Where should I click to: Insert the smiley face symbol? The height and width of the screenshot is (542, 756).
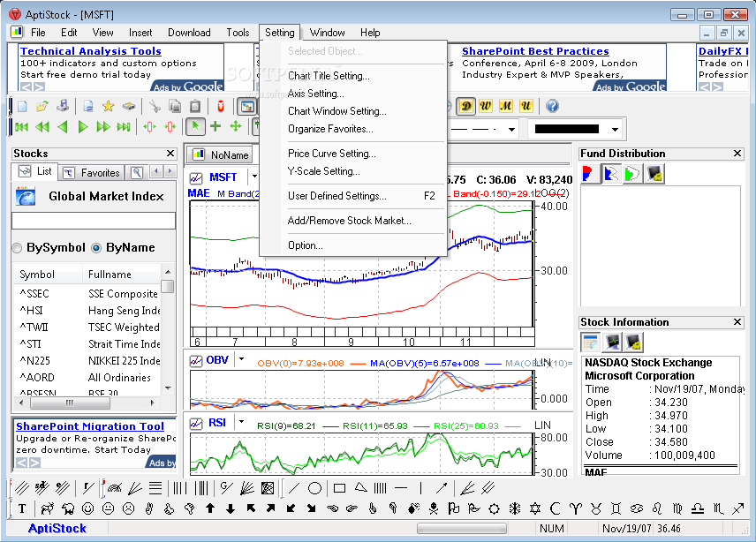(x=87, y=508)
